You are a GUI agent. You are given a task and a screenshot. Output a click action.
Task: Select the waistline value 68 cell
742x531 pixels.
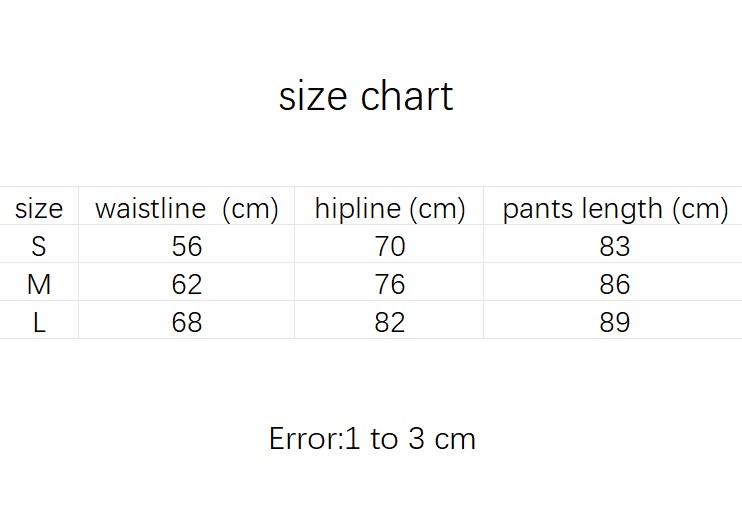[x=186, y=320]
